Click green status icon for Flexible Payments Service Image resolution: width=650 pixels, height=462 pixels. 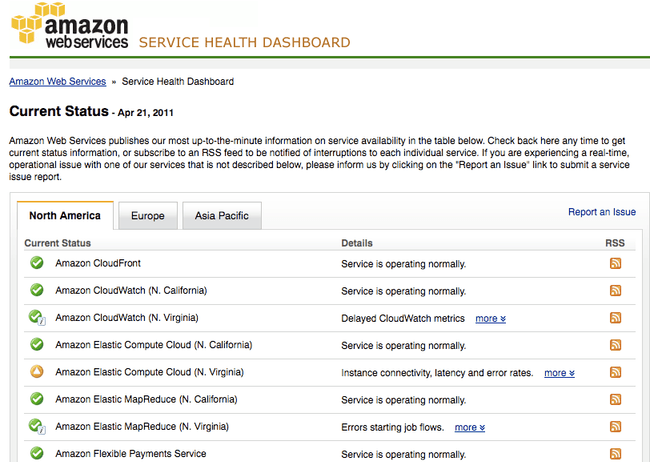(37, 453)
